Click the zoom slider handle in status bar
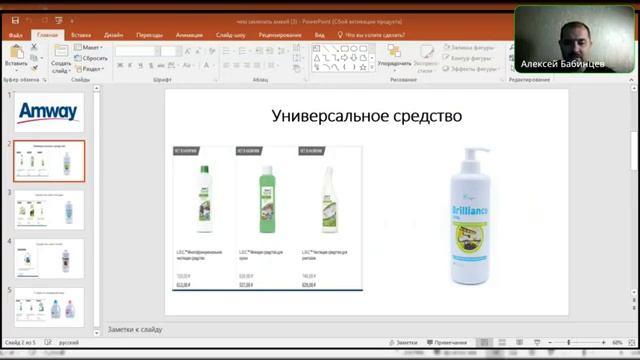The height and width of the screenshot is (360, 640). click(x=569, y=342)
